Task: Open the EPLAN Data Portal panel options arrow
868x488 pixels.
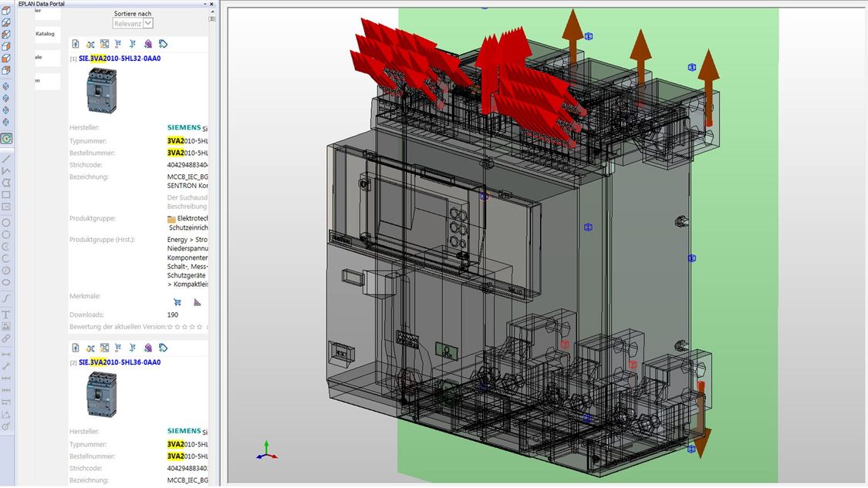Action: point(204,4)
